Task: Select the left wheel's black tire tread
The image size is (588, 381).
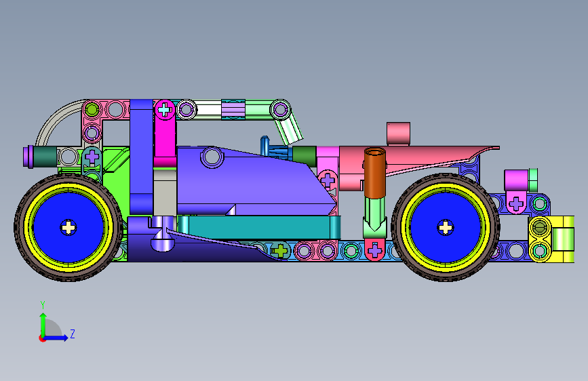Action: [x=68, y=277]
